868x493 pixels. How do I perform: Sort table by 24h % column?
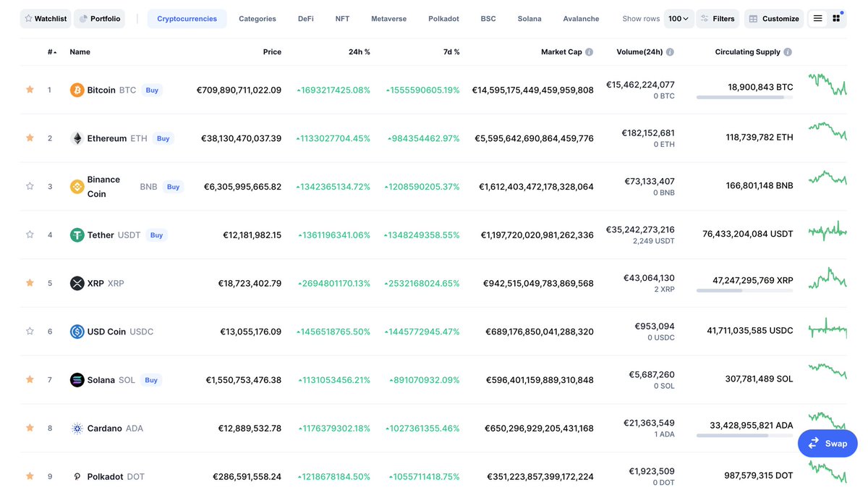click(359, 52)
